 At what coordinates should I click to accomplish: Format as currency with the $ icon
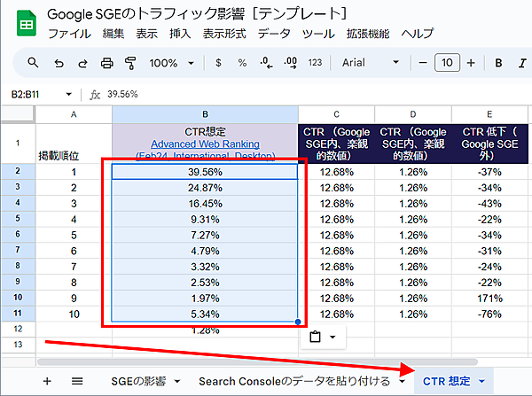pyautogui.click(x=218, y=63)
